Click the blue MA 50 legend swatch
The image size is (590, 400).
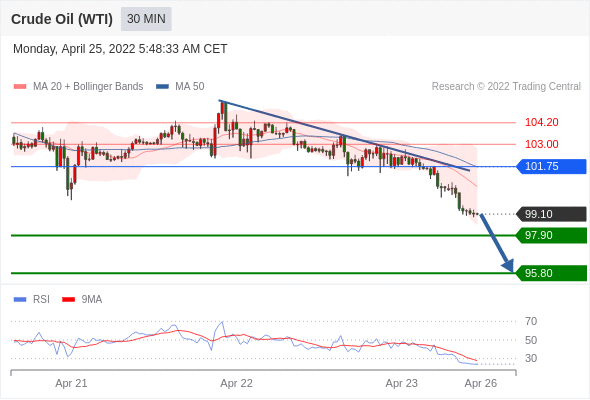tap(162, 87)
